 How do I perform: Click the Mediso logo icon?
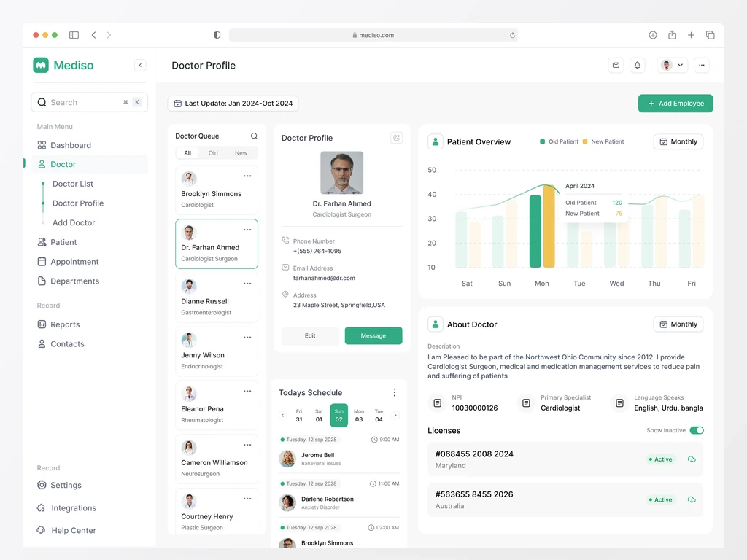coord(41,65)
